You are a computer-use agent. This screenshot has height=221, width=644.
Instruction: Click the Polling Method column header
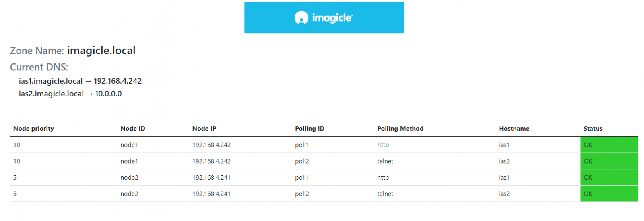[x=400, y=129]
